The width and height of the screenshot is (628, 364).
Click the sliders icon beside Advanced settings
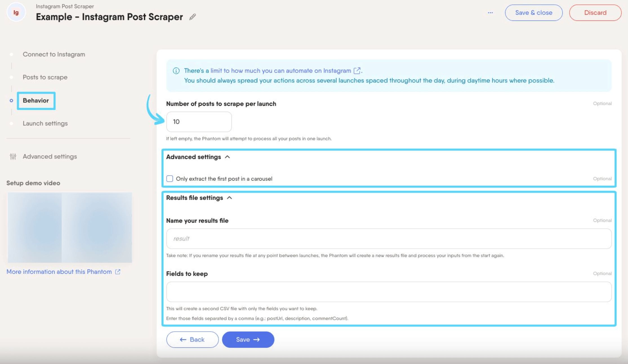point(13,156)
